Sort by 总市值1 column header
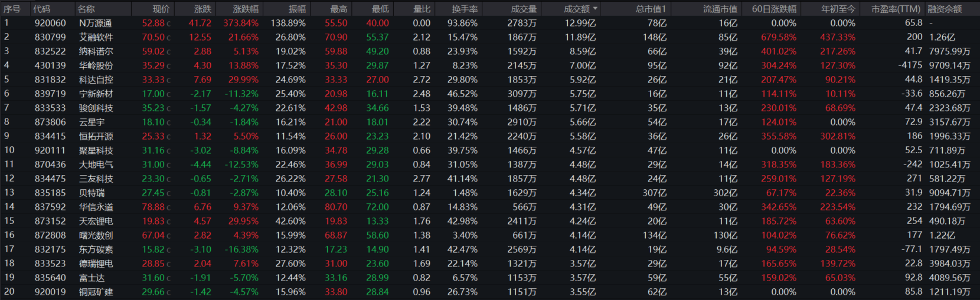 click(x=651, y=9)
